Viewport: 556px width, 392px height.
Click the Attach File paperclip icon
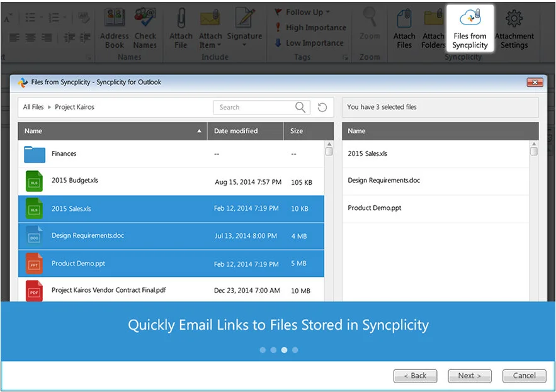coord(181,18)
